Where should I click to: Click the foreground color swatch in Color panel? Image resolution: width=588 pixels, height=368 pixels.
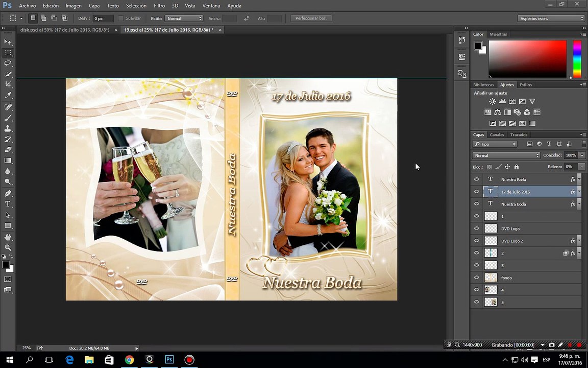478,46
